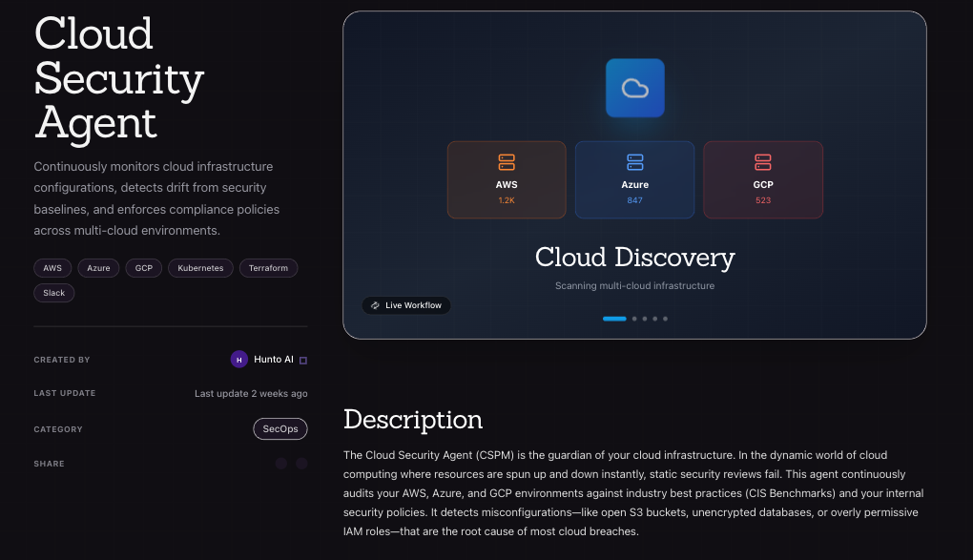
Task: Click the first share icon
Action: click(281, 463)
